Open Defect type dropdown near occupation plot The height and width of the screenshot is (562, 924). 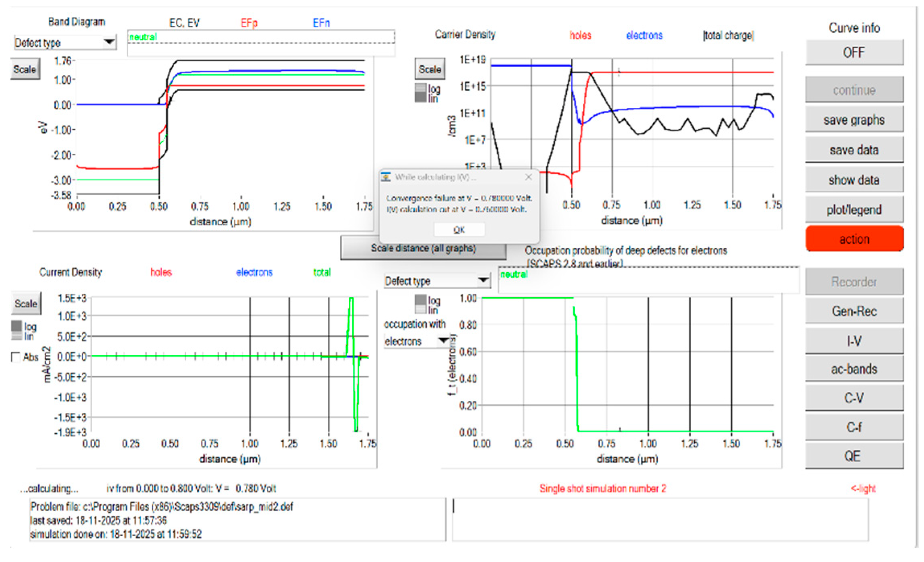437,280
